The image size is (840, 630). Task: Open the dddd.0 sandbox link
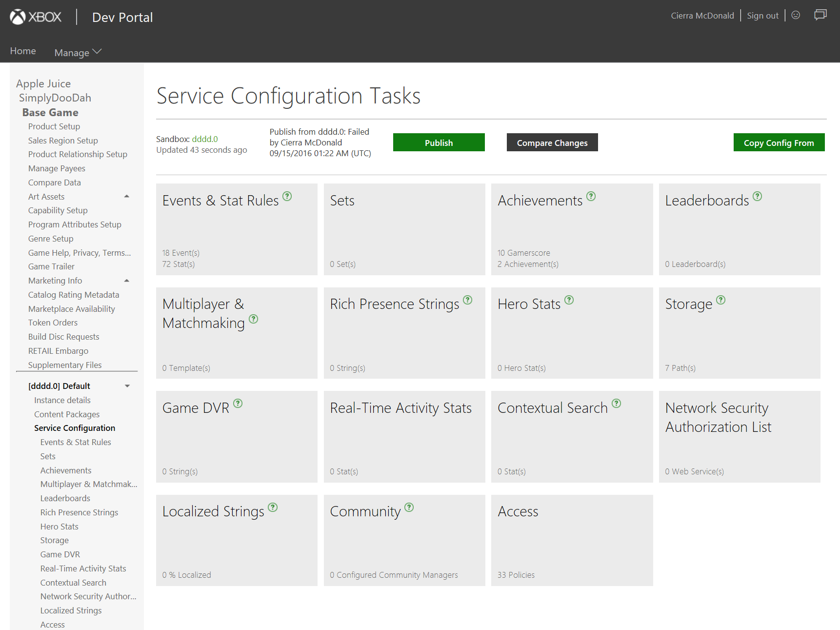[x=205, y=139]
